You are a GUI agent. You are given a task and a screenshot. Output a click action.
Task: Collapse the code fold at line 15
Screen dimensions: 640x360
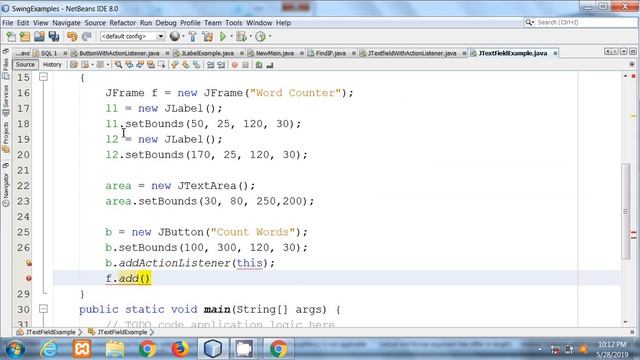[x=43, y=77]
